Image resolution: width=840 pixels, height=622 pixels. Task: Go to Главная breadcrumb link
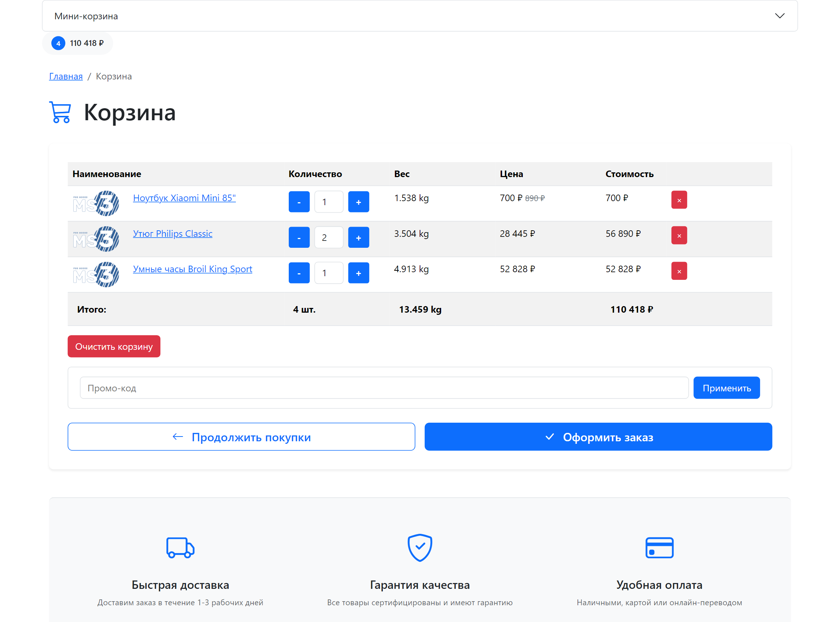tap(66, 76)
